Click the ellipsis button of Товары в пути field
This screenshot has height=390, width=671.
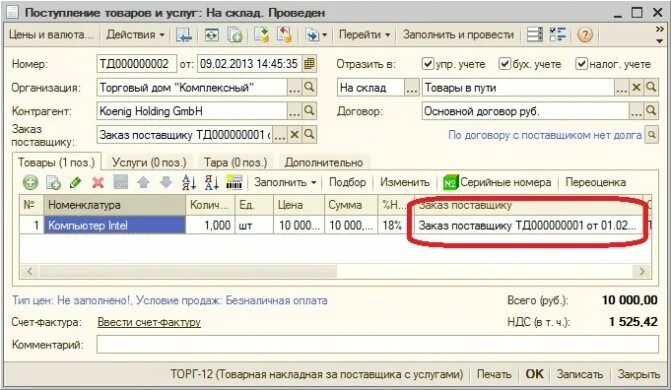tap(622, 88)
